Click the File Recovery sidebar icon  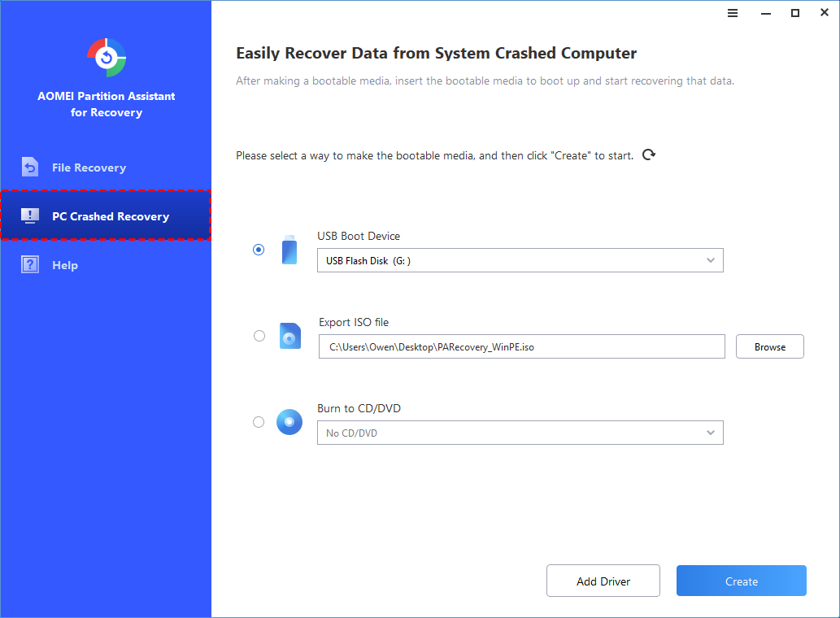pyautogui.click(x=30, y=167)
